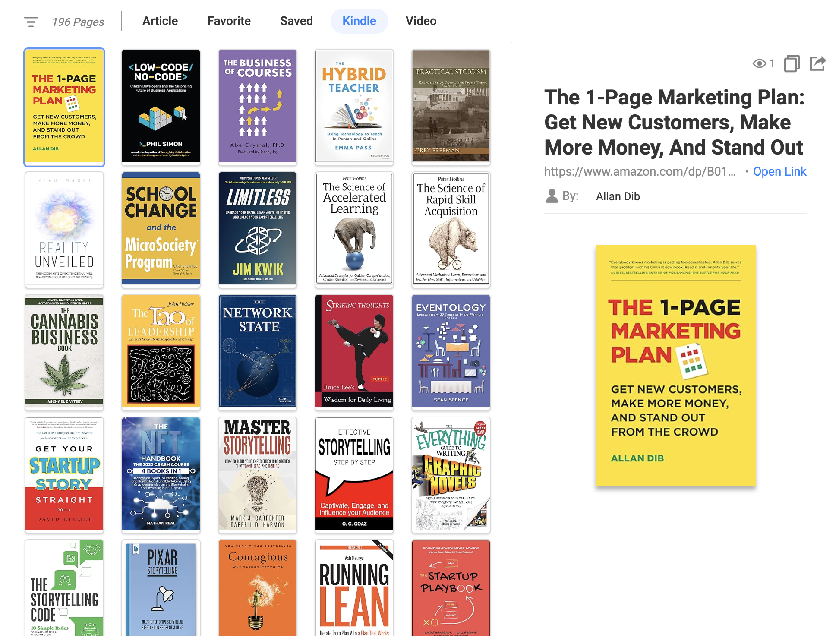Select the Running Lean book cover
The height and width of the screenshot is (644, 839).
pos(354,589)
